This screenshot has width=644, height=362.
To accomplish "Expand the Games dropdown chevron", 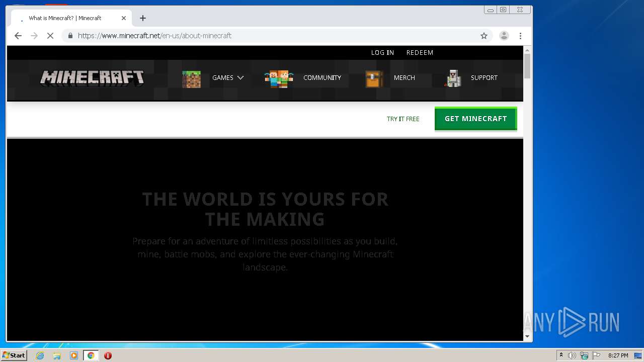I will point(240,78).
